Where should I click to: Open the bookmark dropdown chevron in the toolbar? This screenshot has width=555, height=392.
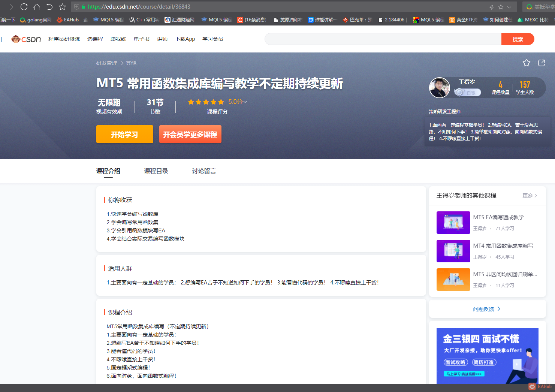pyautogui.click(x=509, y=6)
